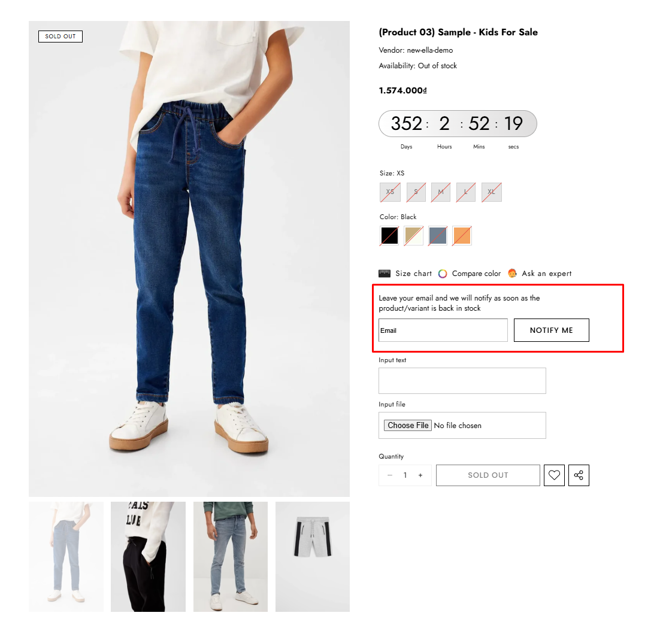Click the Notify Me button
This screenshot has height=640, width=672.
pos(551,330)
